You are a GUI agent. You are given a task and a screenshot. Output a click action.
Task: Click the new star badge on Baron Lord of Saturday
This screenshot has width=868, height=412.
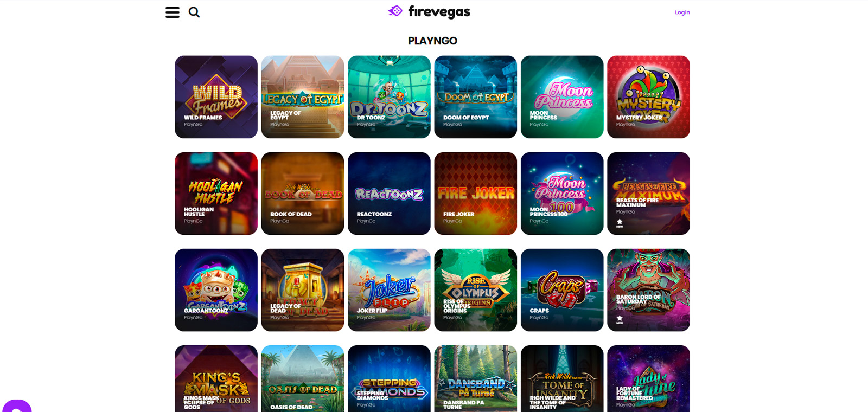click(620, 319)
